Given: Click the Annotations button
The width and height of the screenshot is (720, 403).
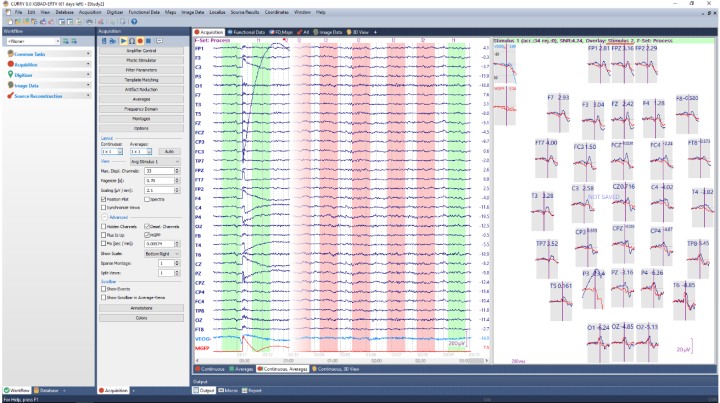Looking at the screenshot, I should (x=141, y=308).
